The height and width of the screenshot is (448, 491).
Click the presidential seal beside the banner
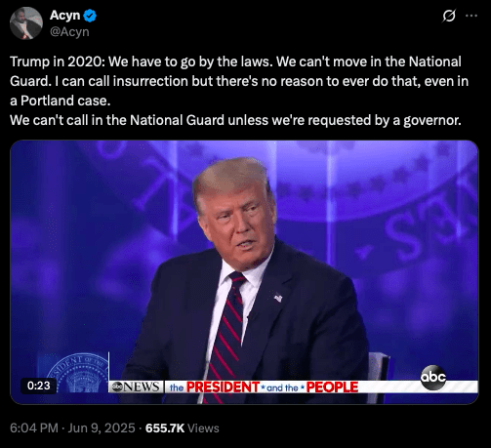[76, 373]
